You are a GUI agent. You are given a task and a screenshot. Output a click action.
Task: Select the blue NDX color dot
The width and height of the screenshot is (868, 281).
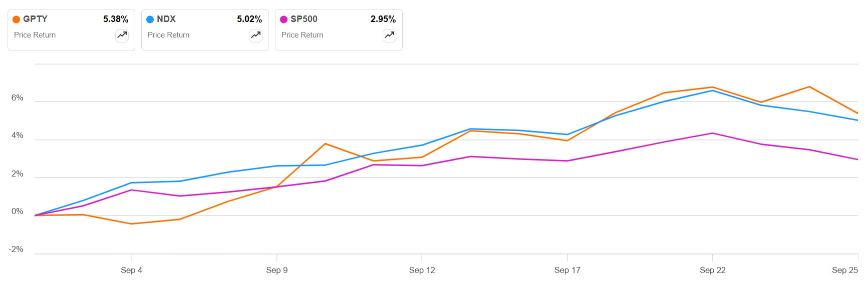click(150, 19)
